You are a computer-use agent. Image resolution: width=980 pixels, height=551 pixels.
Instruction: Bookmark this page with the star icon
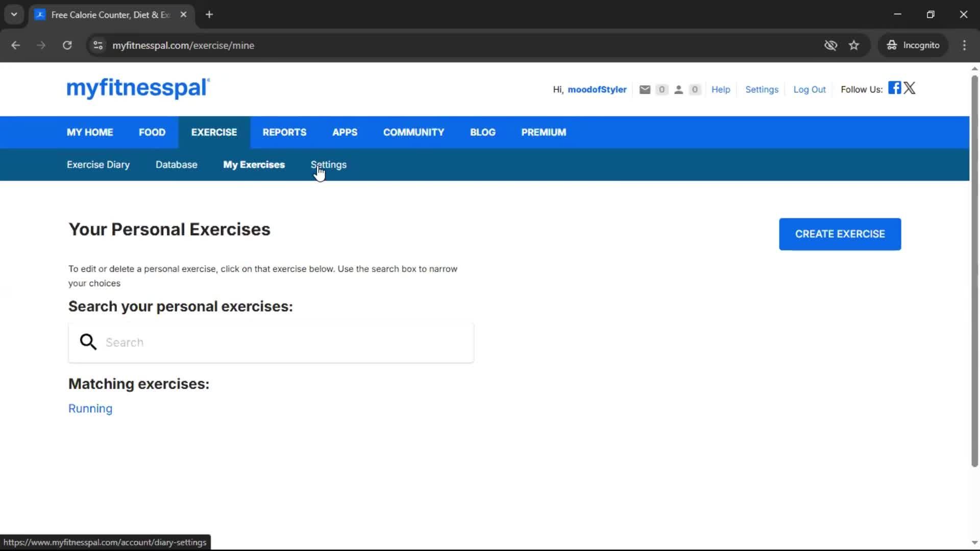point(854,45)
